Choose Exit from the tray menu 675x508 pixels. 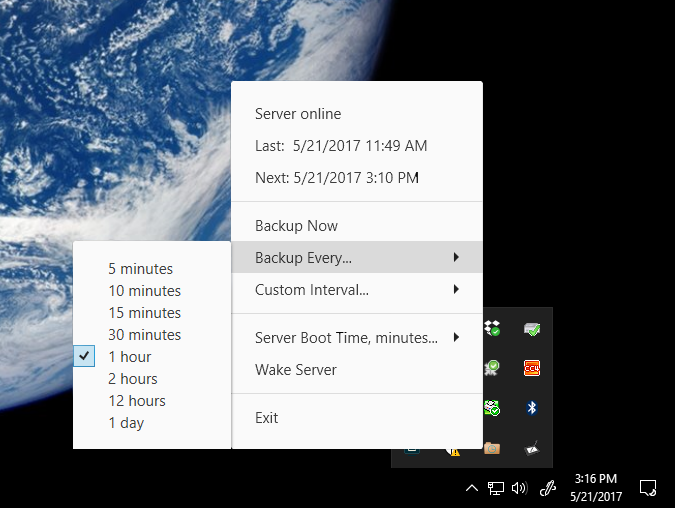click(357, 418)
